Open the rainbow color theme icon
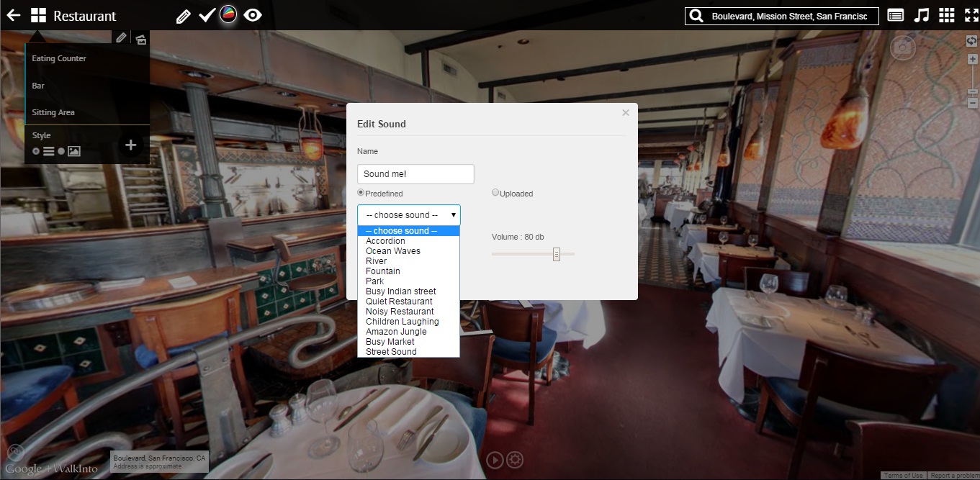 coord(228,14)
